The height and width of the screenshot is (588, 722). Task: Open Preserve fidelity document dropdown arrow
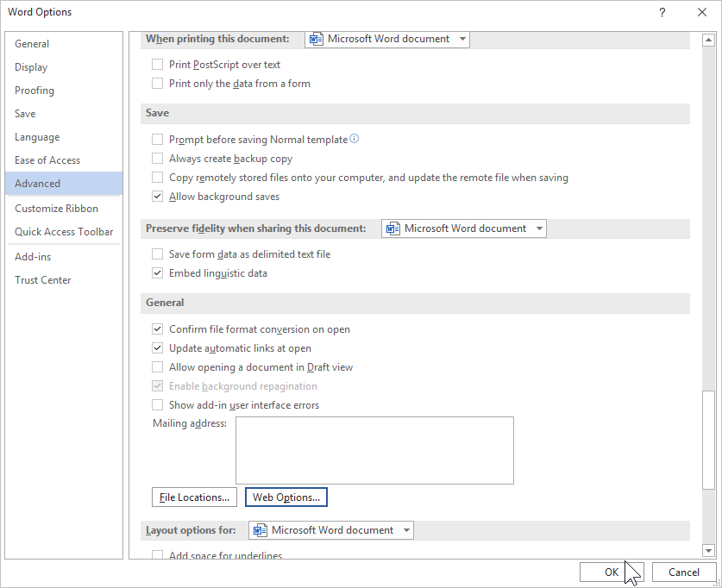[x=539, y=228]
